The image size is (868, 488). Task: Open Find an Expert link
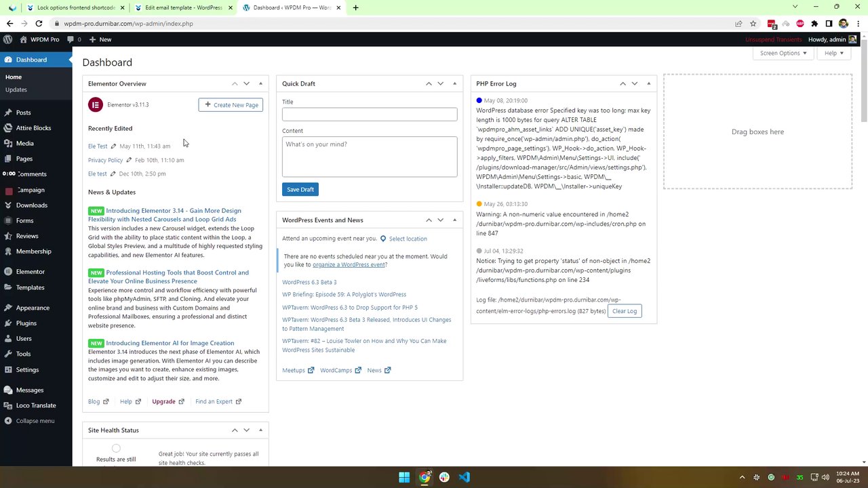click(218, 401)
